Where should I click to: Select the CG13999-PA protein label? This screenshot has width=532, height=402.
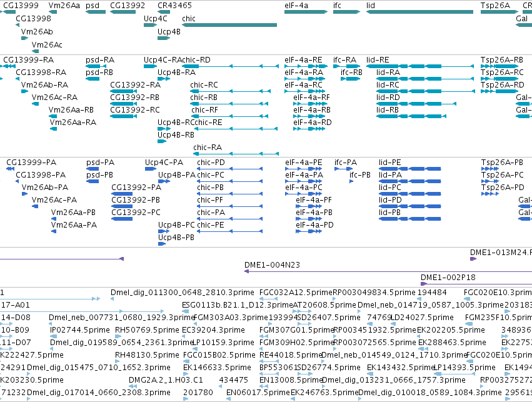coord(31,163)
